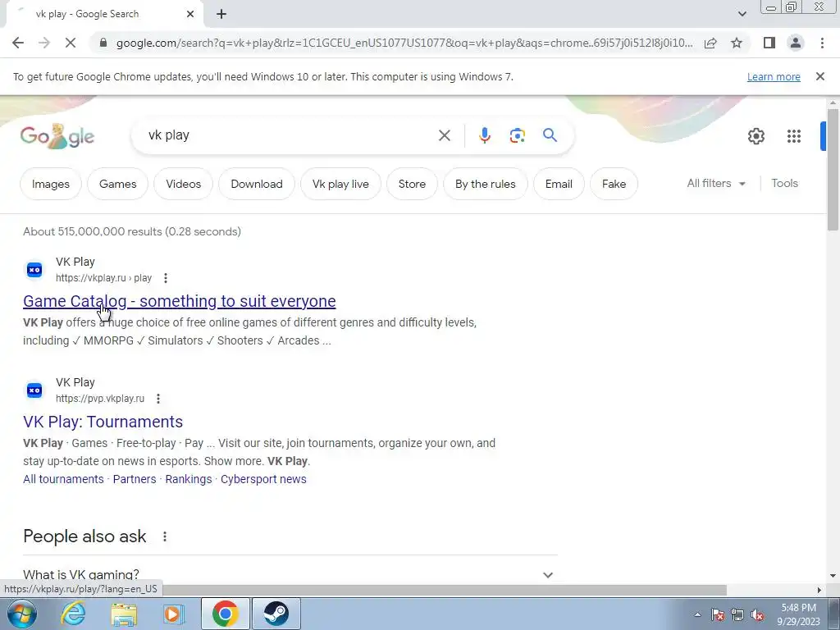This screenshot has width=840, height=630.
Task: Open more options for pvp.vkplay.ru result
Action: [x=158, y=399]
